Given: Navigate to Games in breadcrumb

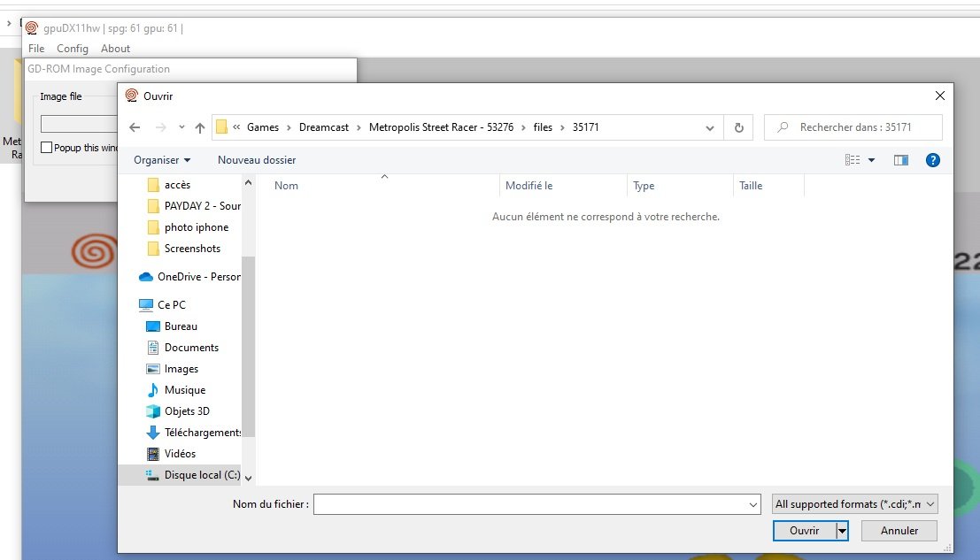Looking at the screenshot, I should [263, 127].
